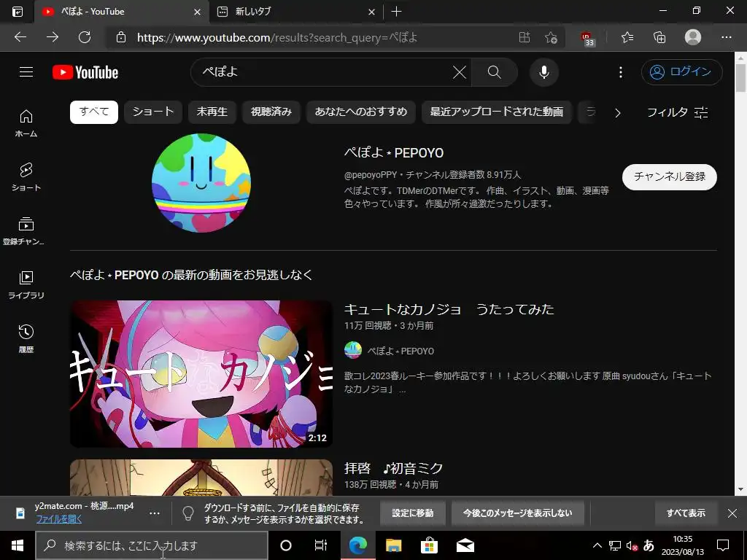Click the YouTube logo
Screen dimensions: 747x560
click(x=85, y=72)
